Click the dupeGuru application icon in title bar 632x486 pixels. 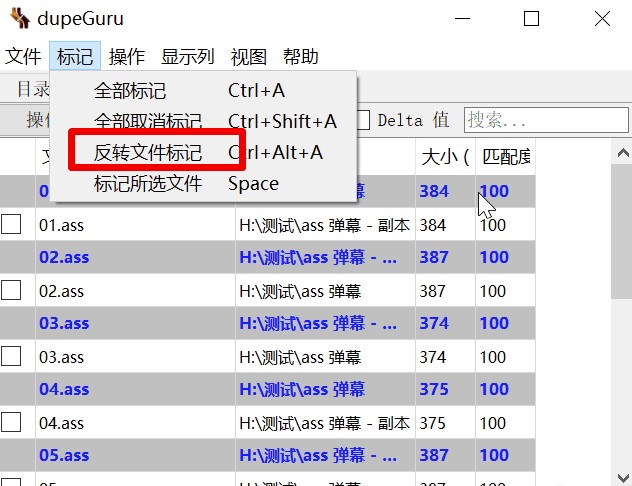20,18
